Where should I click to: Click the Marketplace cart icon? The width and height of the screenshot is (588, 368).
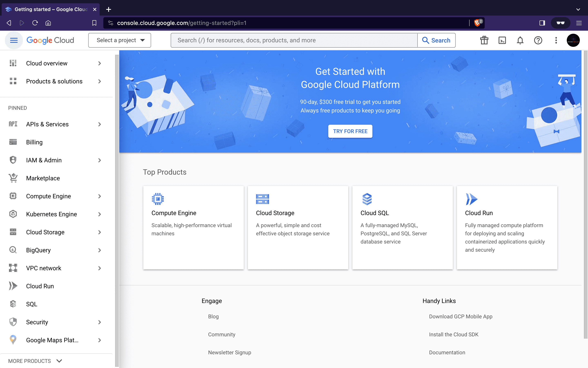(13, 178)
